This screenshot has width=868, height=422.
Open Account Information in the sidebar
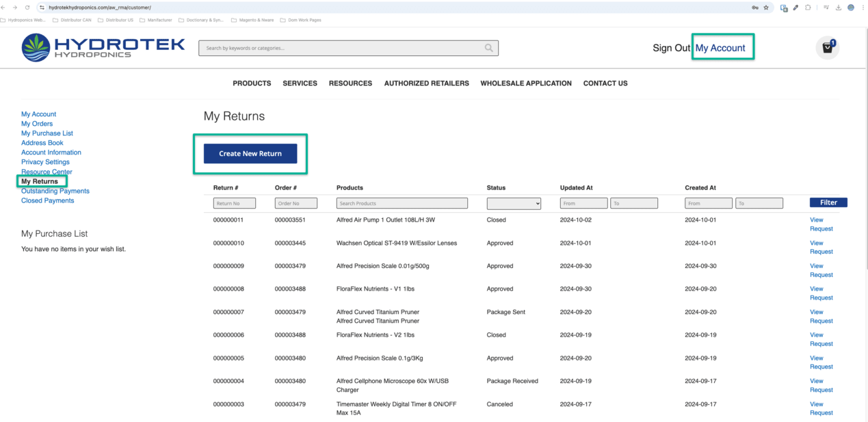tap(51, 153)
